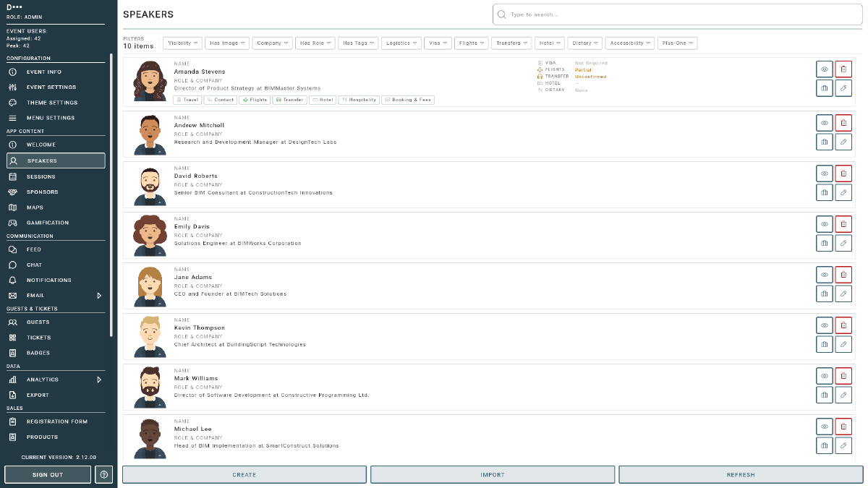Image resolution: width=868 pixels, height=488 pixels.
Task: Click the Sign Out button
Action: [48, 475]
